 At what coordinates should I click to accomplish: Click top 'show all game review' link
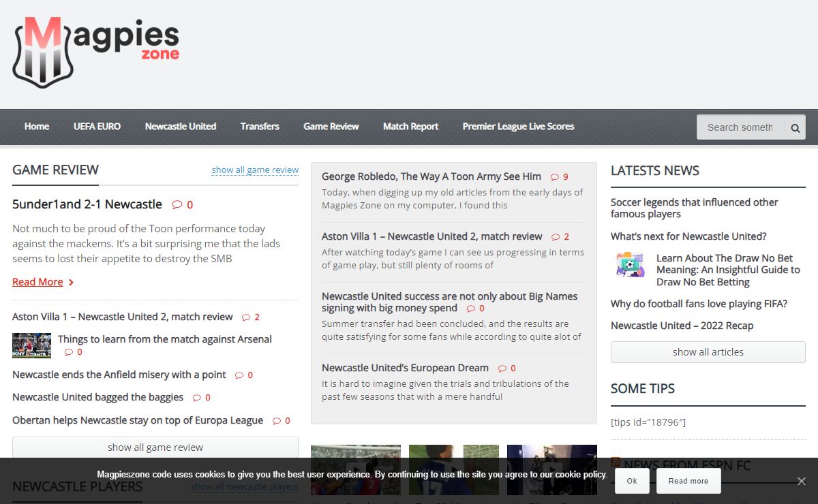255,170
